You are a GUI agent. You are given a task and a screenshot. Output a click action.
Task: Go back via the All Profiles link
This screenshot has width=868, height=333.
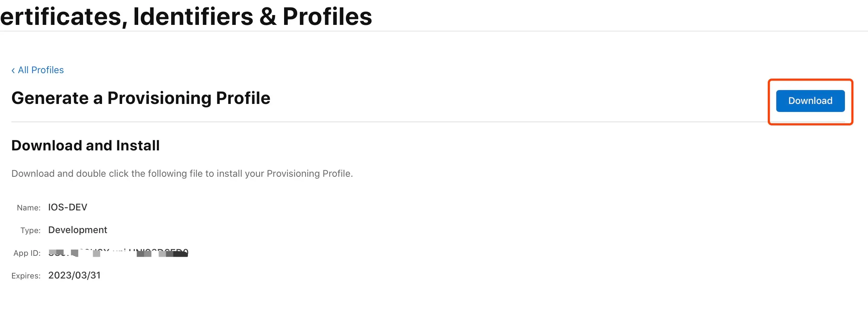[x=38, y=70]
